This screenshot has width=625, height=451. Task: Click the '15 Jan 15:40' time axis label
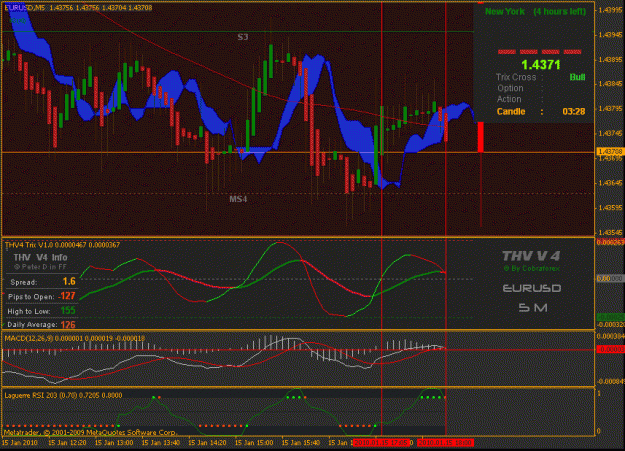coord(301,443)
